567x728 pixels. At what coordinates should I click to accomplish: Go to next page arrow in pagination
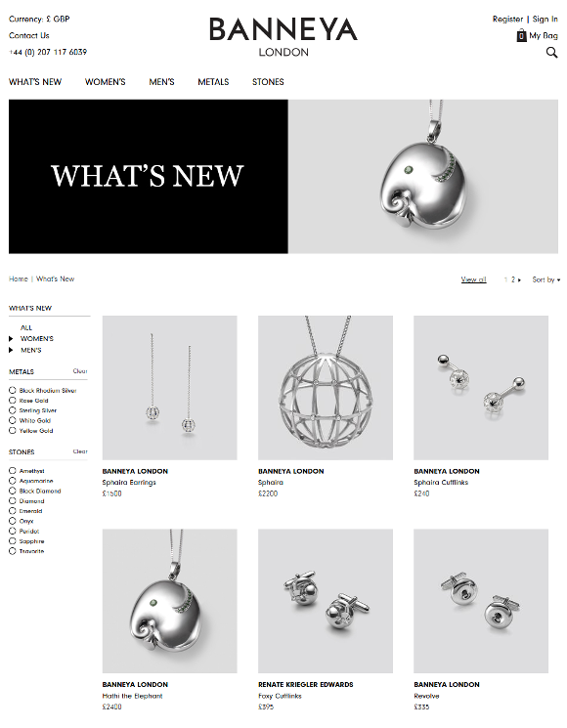pyautogui.click(x=519, y=280)
